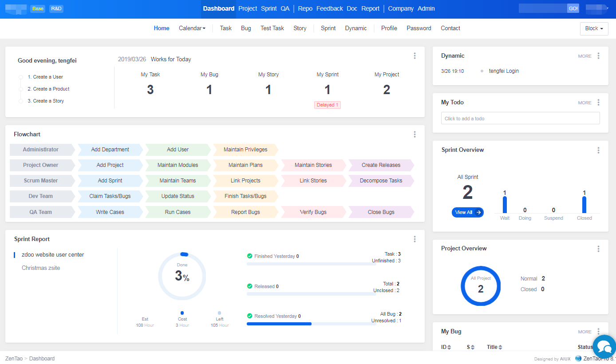Screen dimensions: 616x364
Task: Open the Block dropdown
Action: tap(594, 28)
